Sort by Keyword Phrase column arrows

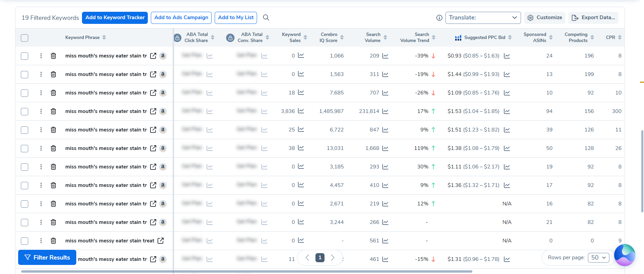pyautogui.click(x=104, y=37)
